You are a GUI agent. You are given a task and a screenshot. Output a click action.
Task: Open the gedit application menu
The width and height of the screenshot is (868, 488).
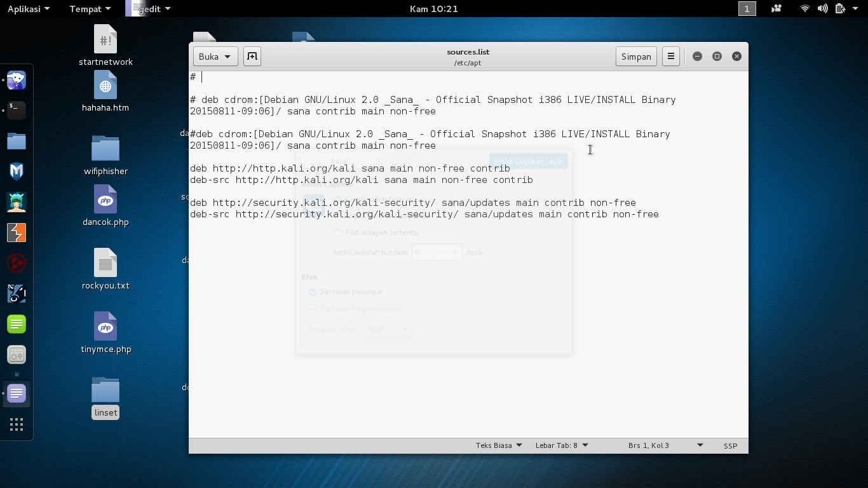coord(149,9)
